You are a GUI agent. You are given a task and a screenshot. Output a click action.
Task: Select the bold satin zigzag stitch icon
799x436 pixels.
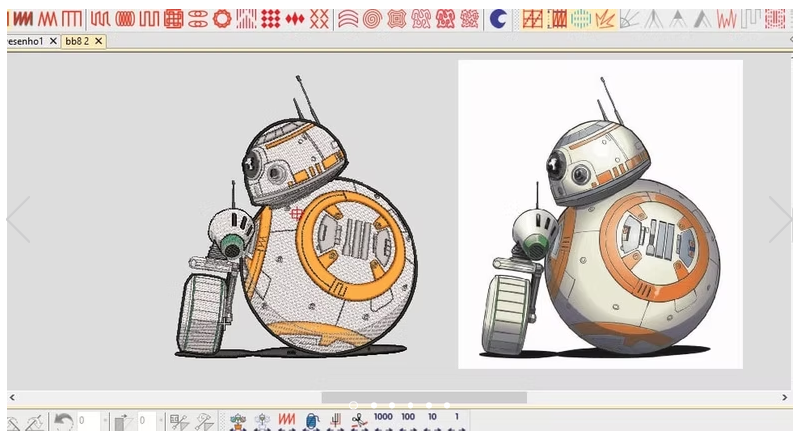pyautogui.click(x=23, y=19)
